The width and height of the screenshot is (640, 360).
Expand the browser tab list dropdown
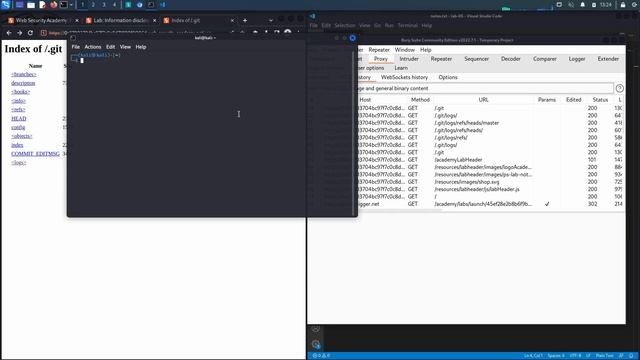(271, 20)
